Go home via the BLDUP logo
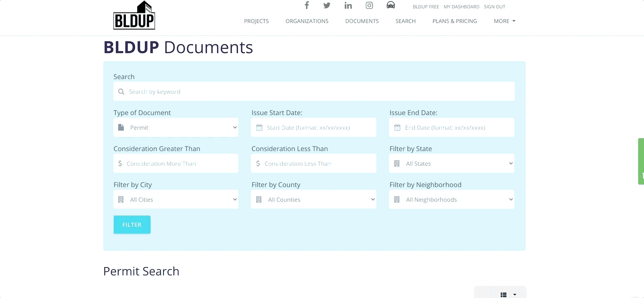 pyautogui.click(x=134, y=15)
